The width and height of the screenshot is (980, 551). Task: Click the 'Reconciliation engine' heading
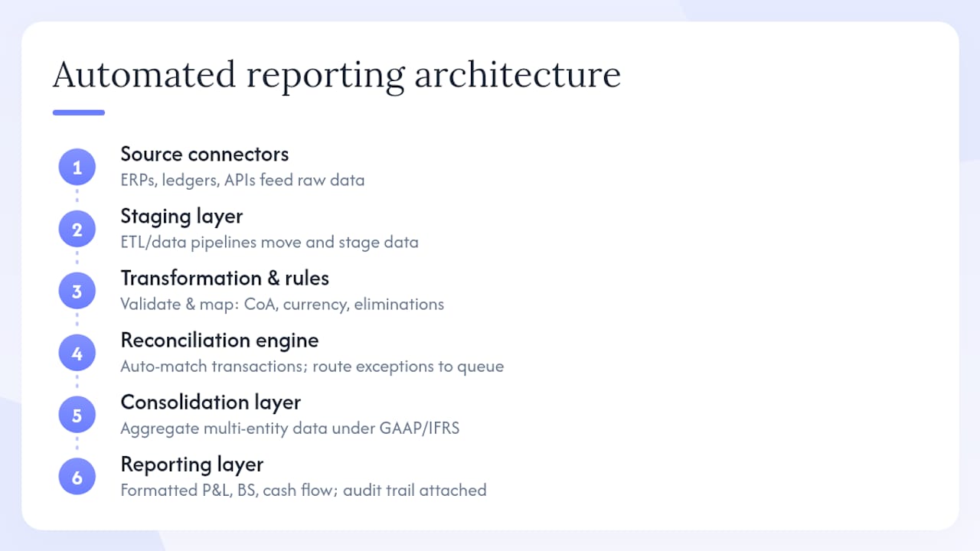click(x=219, y=341)
